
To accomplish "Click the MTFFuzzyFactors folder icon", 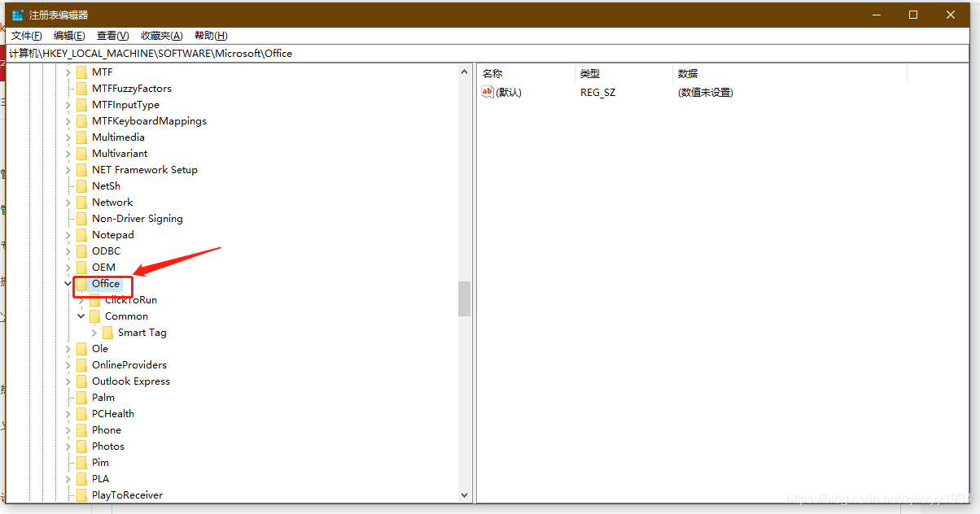I will 81,89.
